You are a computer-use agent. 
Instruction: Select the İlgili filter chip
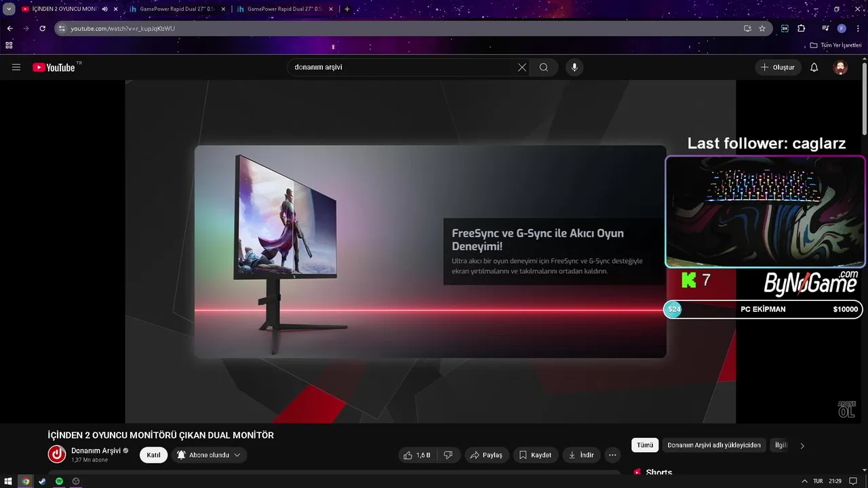pos(781,445)
